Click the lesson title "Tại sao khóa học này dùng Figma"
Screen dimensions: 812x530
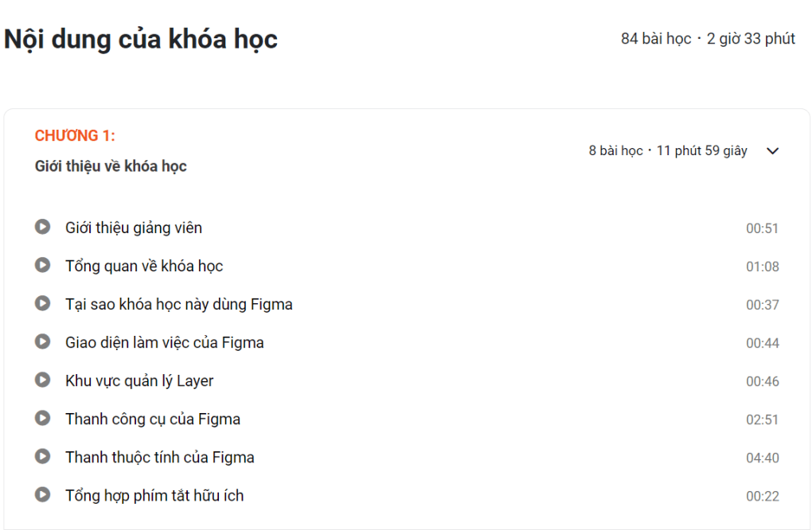click(x=179, y=303)
